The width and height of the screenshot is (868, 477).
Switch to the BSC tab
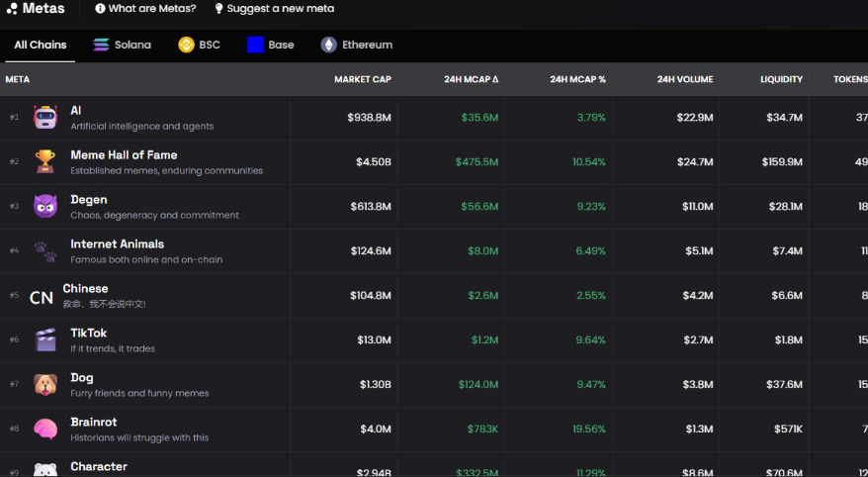coord(200,45)
